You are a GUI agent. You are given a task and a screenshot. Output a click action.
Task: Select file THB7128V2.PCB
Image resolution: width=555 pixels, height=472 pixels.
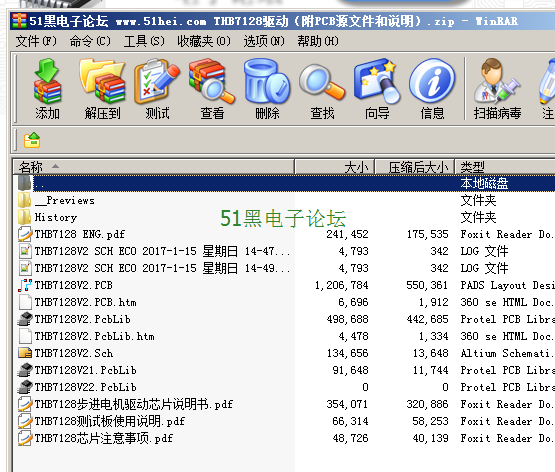point(74,285)
